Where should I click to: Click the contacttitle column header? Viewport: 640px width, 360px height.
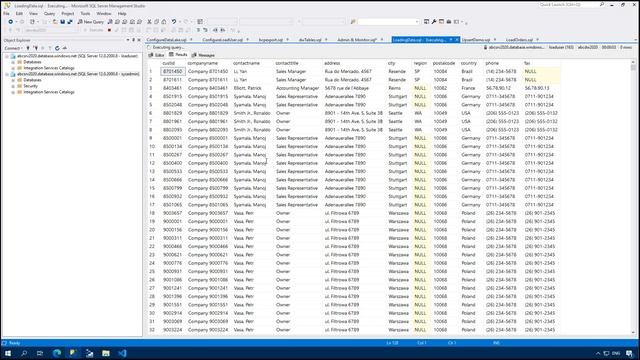287,63
